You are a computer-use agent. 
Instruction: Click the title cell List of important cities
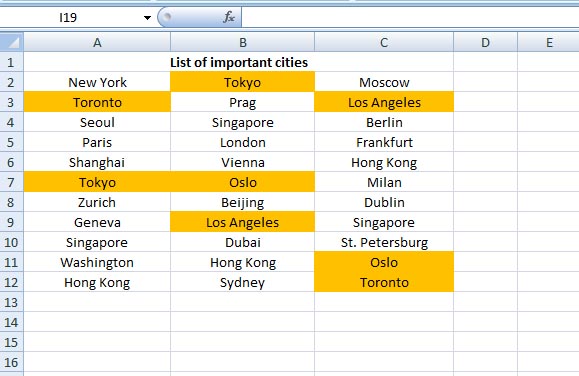pyautogui.click(x=239, y=62)
